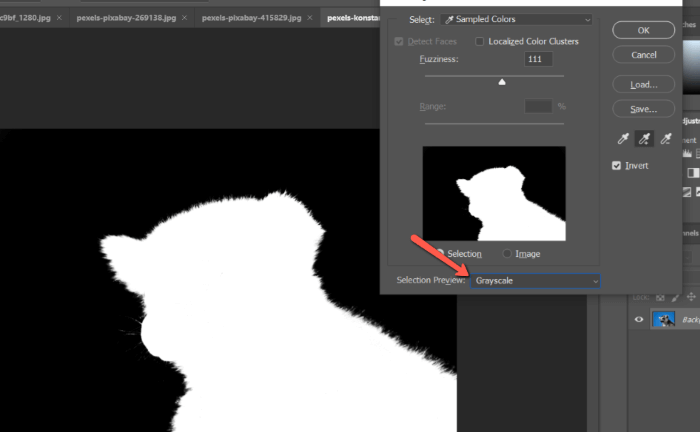The height and width of the screenshot is (432, 700).
Task: Switch to pexels-pixabay-415829.jpg tab
Action: [252, 18]
